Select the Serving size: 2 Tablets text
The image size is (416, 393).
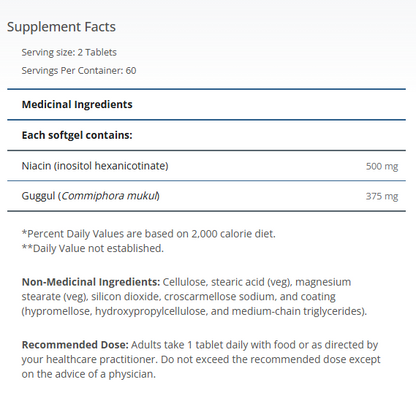69,52
